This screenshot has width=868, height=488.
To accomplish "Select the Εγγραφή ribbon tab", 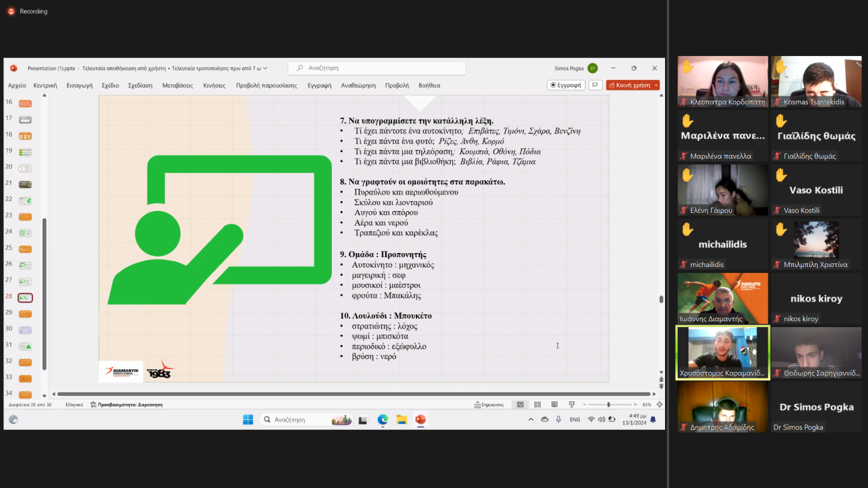I will 319,85.
